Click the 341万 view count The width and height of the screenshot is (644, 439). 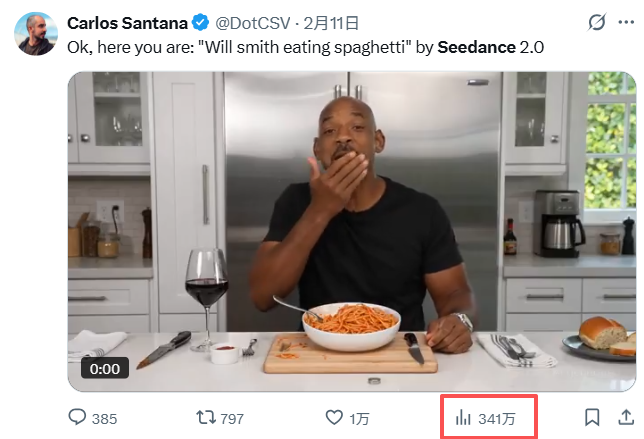497,419
